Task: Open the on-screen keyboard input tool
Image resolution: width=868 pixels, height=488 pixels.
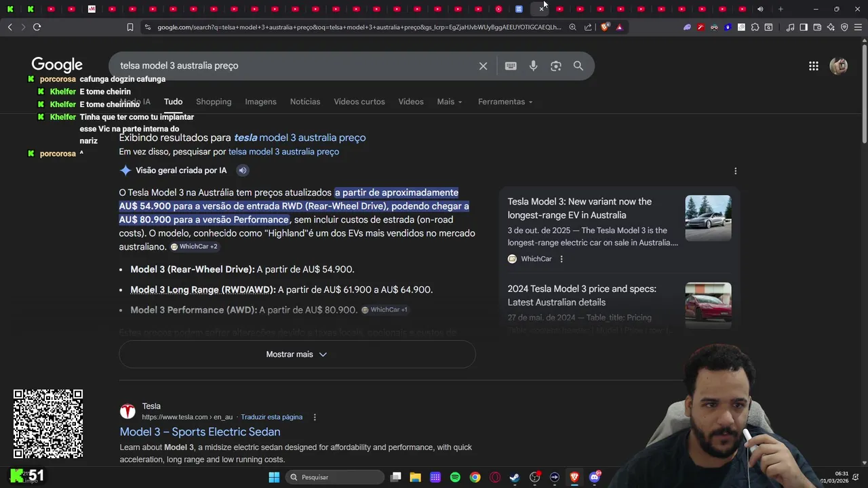Action: pyautogui.click(x=511, y=66)
